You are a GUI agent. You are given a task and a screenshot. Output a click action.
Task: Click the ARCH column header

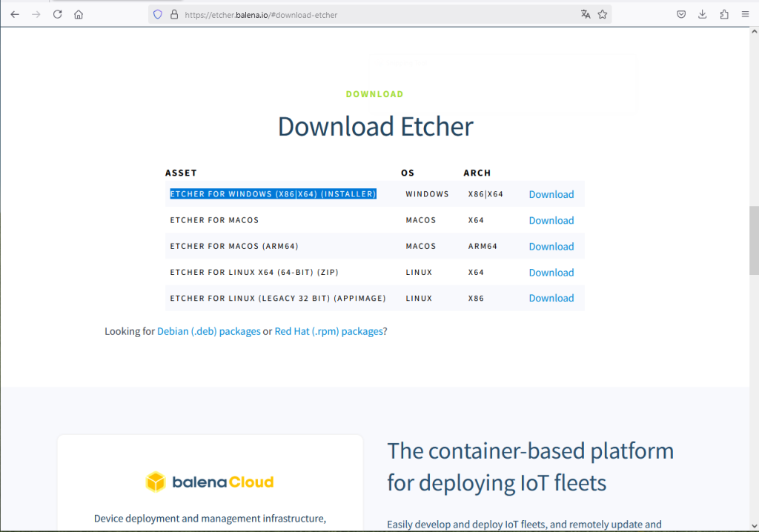[477, 173]
